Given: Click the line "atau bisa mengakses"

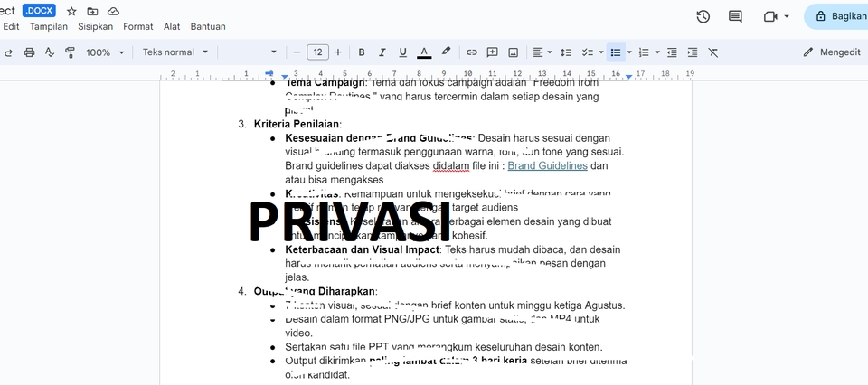Looking at the screenshot, I should [x=335, y=180].
